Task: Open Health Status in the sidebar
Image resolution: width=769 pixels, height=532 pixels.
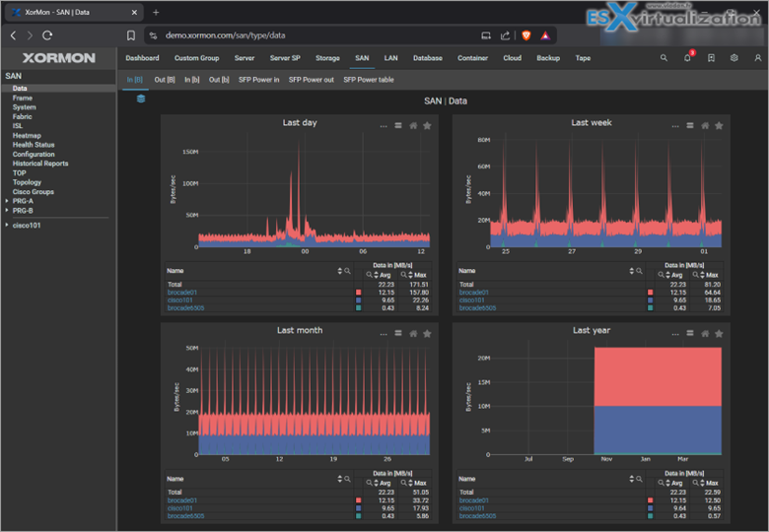Action: pos(34,145)
